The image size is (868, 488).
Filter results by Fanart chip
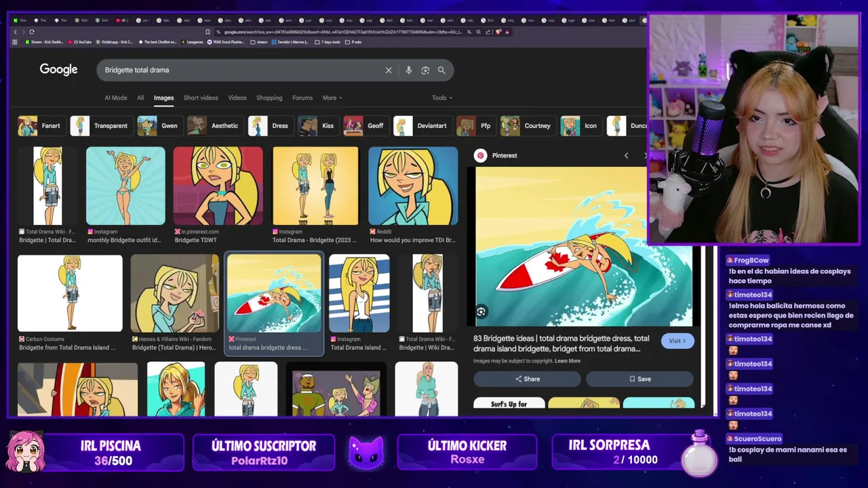point(41,125)
